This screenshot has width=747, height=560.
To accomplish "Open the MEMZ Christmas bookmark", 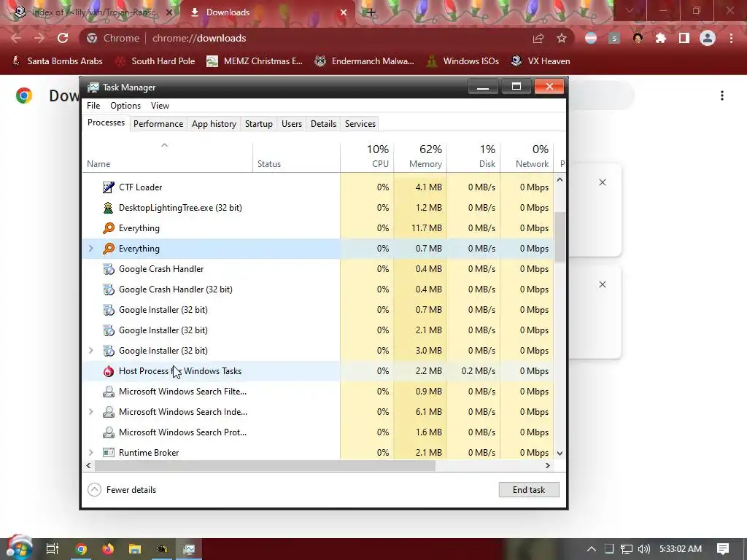I will [x=255, y=61].
